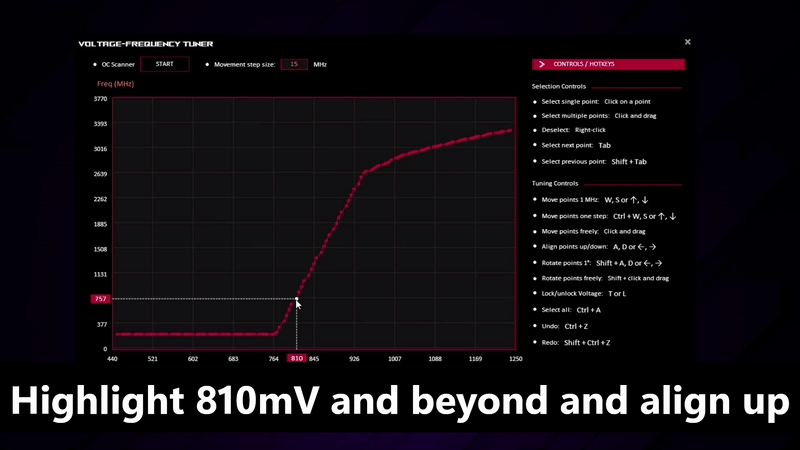Select the highlighted white curve point
The image size is (800, 450).
click(297, 298)
